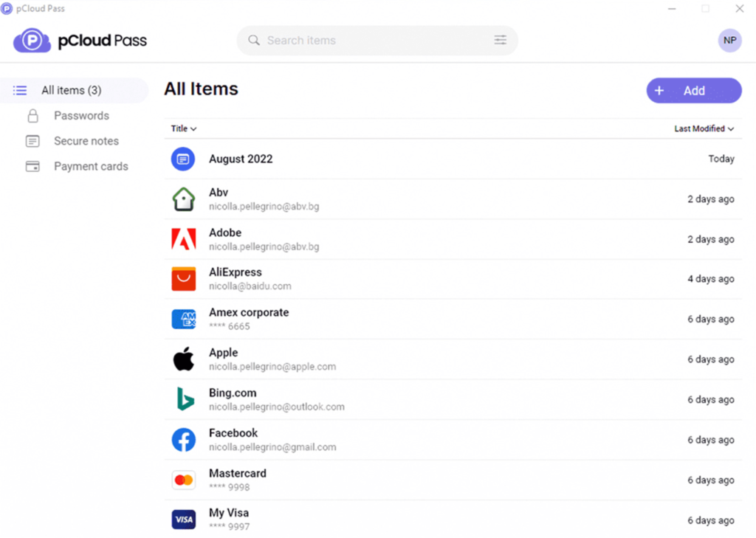This screenshot has width=756, height=538.
Task: Click the August 2022 secure note icon
Action: (x=183, y=159)
